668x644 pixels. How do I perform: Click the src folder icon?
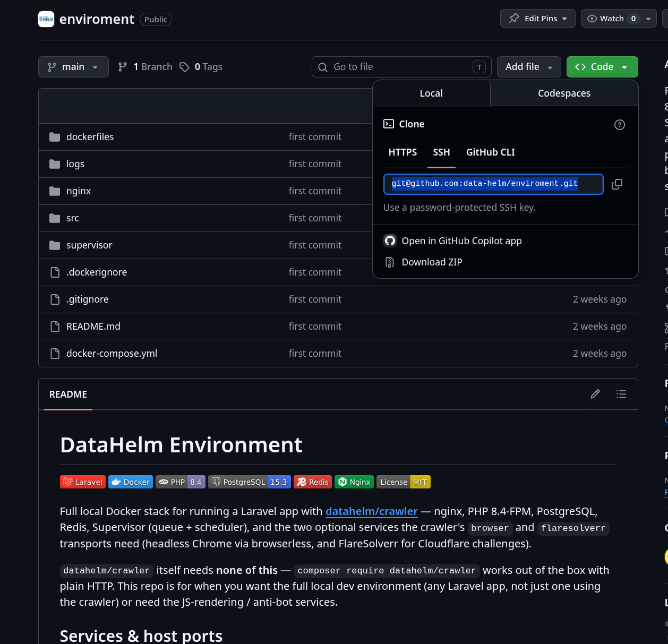[55, 218]
